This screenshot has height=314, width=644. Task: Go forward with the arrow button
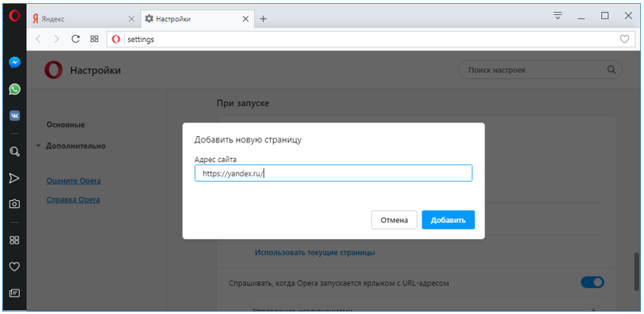(x=57, y=39)
